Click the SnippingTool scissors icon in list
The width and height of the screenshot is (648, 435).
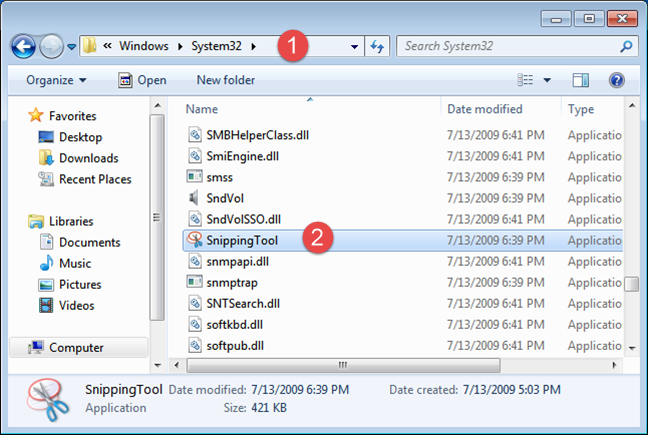[194, 240]
